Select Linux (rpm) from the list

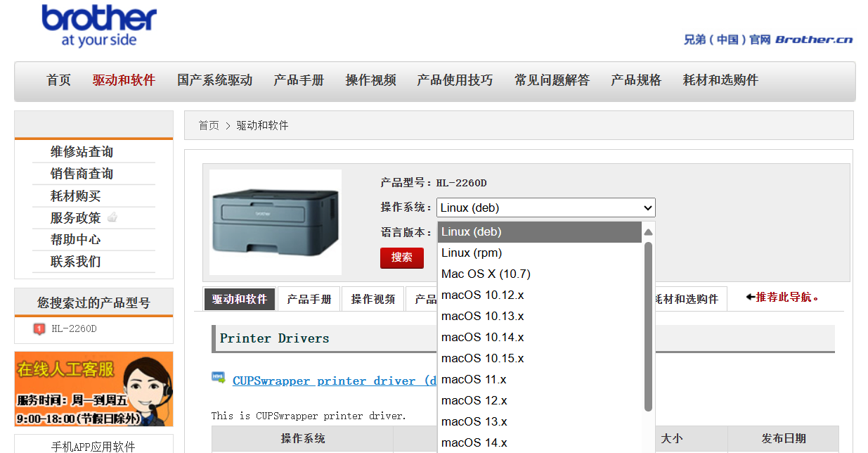pyautogui.click(x=540, y=253)
